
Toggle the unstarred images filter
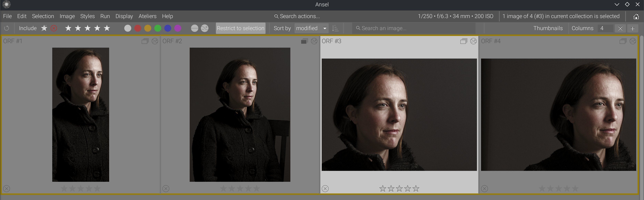(x=44, y=28)
